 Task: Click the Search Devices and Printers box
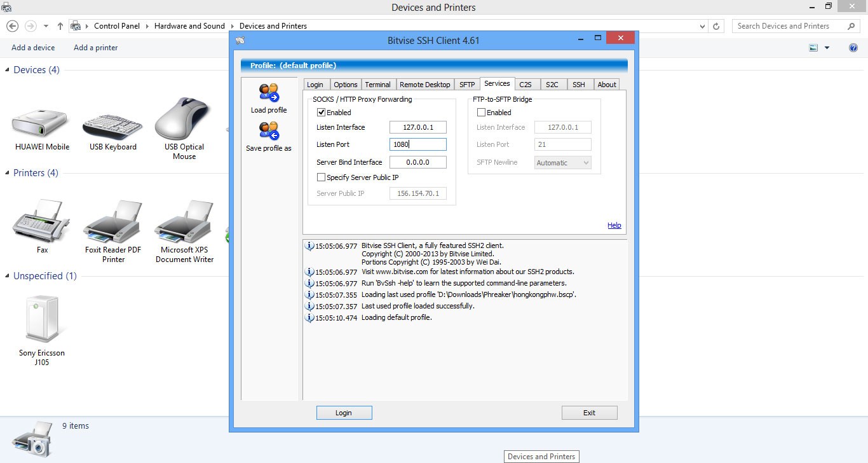coord(796,26)
